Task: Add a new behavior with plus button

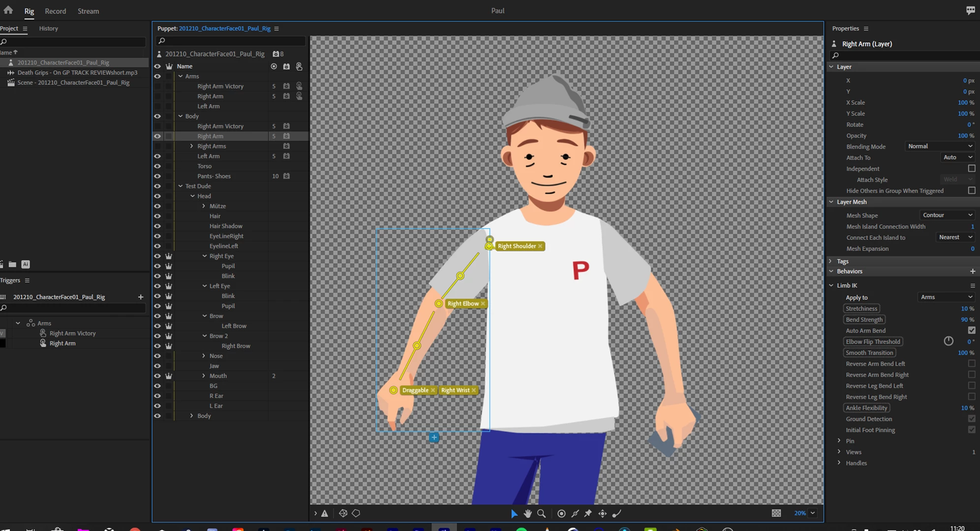Action: pos(972,271)
